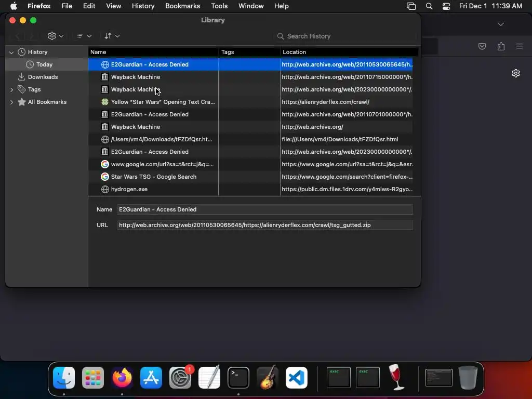The width and height of the screenshot is (532, 399).
Task: Open Visual Studio Code from the Dock
Action: click(297, 378)
